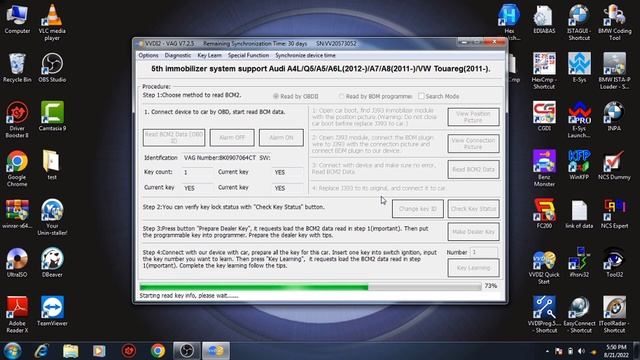Click the Make Dealer Key button
The width and height of the screenshot is (640, 360).
473,232
